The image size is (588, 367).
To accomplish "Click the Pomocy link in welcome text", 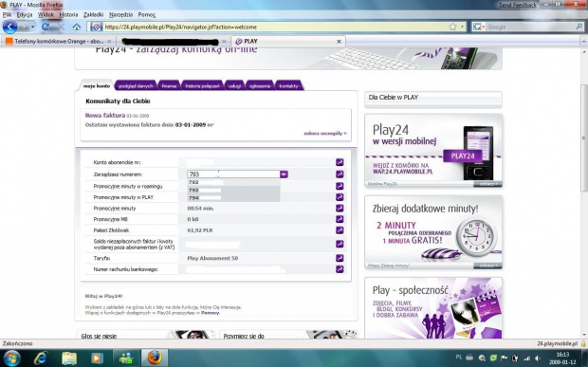I will [x=210, y=313].
